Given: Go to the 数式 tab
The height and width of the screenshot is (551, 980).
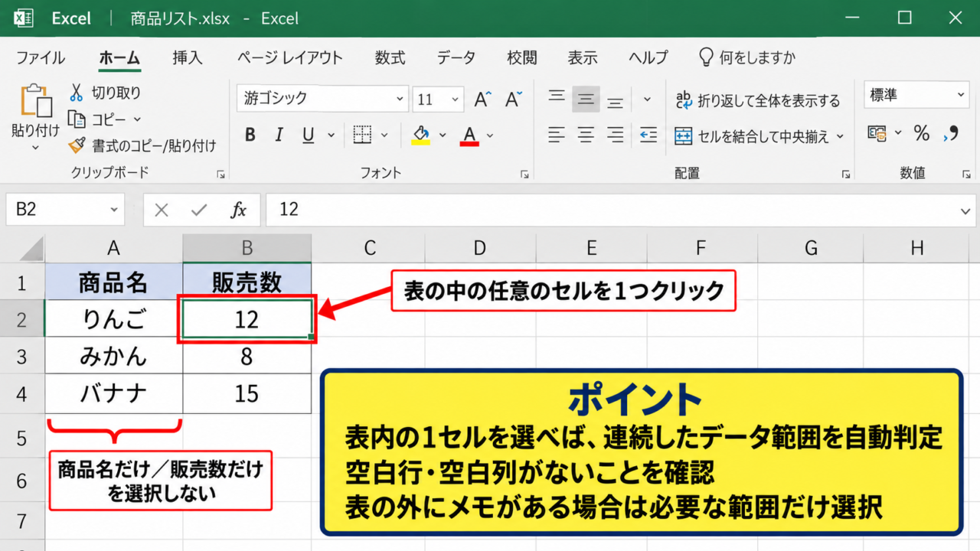Looking at the screenshot, I should pos(390,57).
